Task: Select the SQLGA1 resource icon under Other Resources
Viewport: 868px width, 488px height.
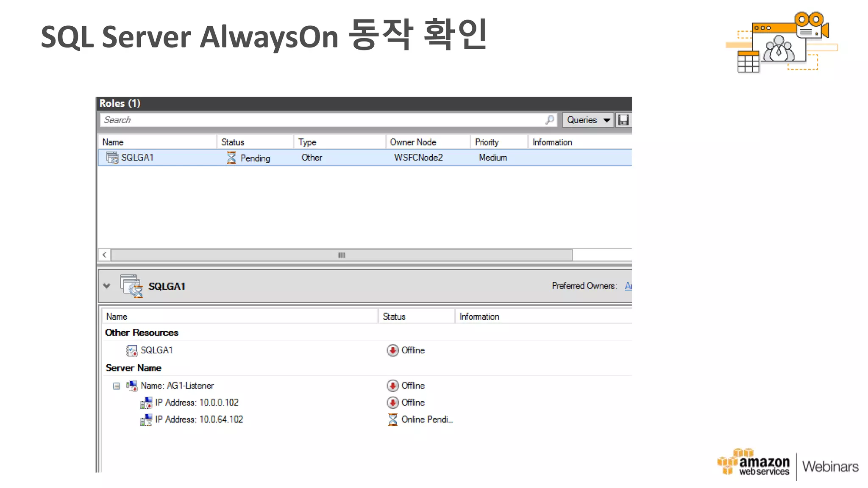Action: coord(132,351)
